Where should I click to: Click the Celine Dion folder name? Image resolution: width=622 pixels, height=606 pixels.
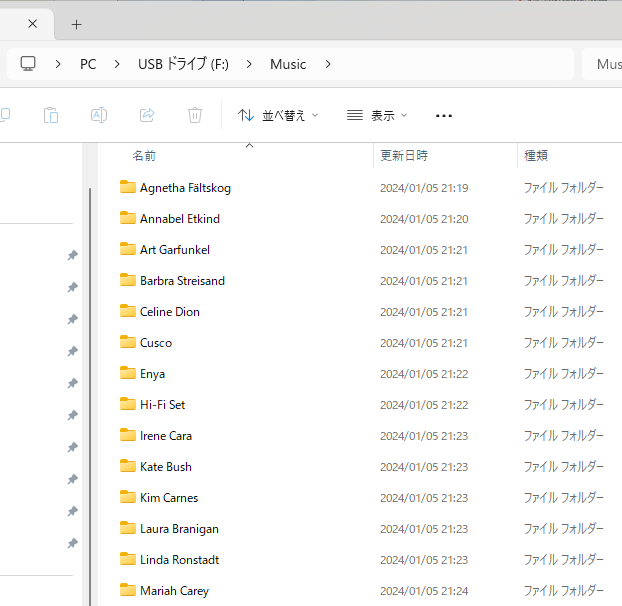tap(170, 312)
